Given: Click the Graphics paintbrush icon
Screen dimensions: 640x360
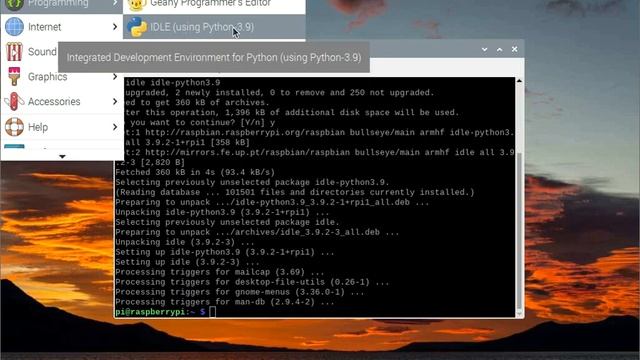Looking at the screenshot, I should tap(14, 77).
